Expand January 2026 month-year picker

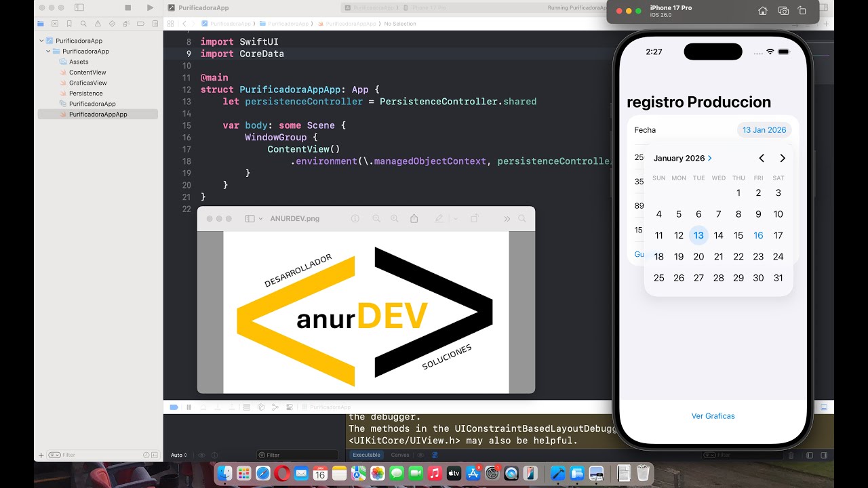(683, 158)
